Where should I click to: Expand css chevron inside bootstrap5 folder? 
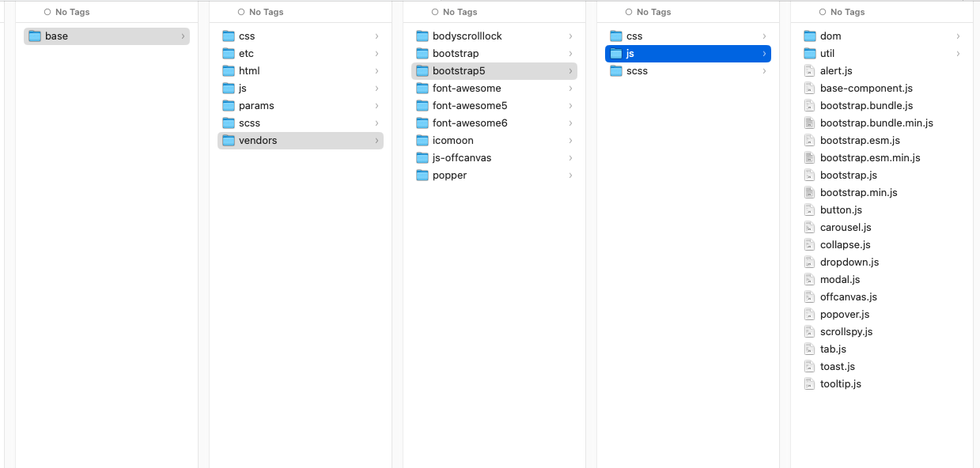tap(764, 36)
